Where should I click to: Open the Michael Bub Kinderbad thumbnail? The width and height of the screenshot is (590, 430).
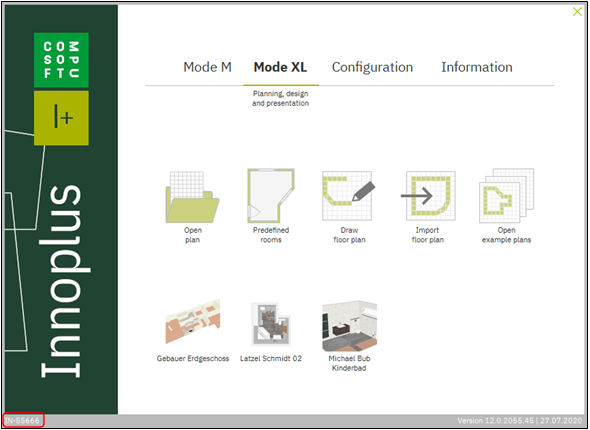pyautogui.click(x=349, y=326)
